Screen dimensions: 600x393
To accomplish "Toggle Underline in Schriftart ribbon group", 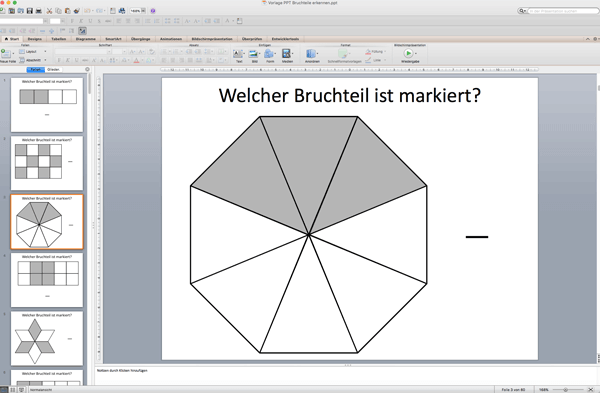I will (x=77, y=60).
